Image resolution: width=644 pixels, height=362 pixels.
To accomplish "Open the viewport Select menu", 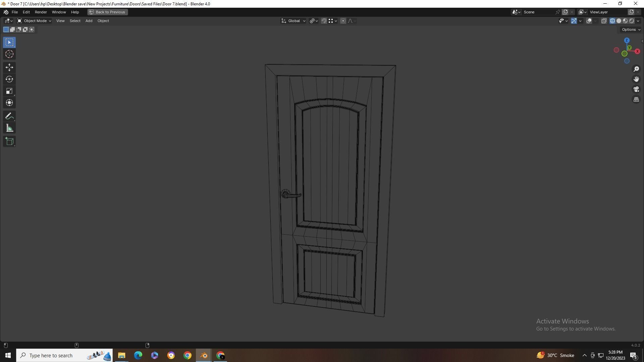I will coord(75,21).
